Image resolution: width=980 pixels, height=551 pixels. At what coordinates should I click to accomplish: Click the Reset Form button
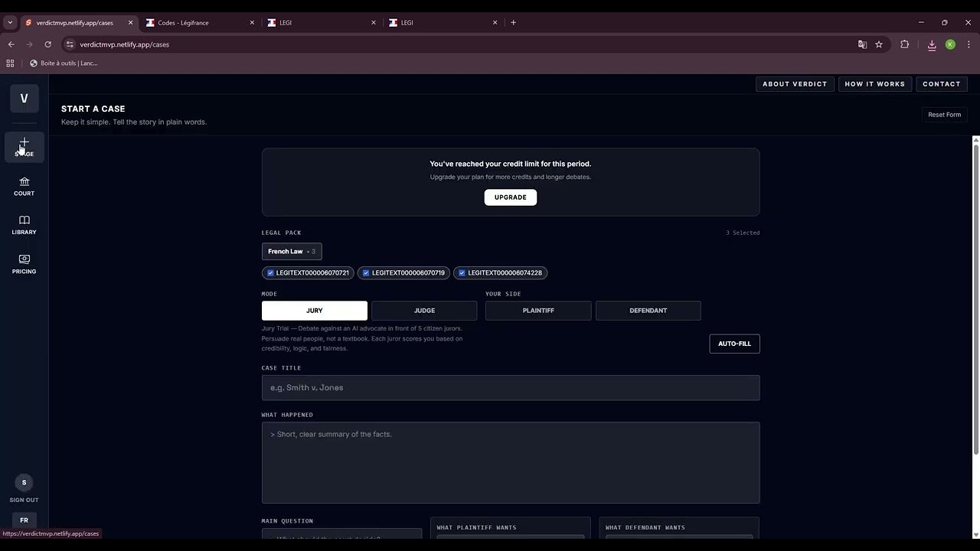tap(944, 115)
